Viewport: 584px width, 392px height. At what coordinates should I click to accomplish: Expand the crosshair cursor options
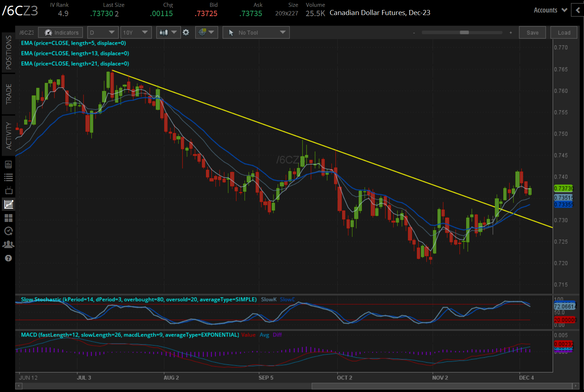[206, 33]
